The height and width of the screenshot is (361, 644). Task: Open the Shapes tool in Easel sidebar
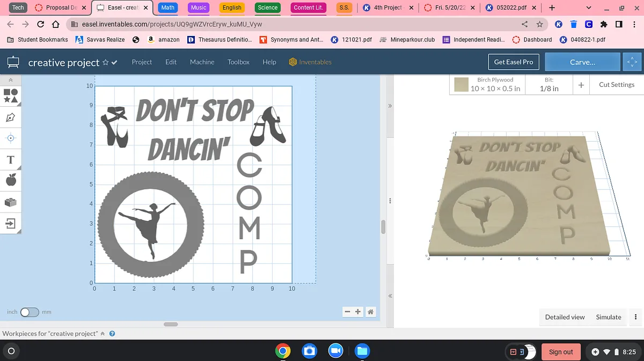(11, 96)
